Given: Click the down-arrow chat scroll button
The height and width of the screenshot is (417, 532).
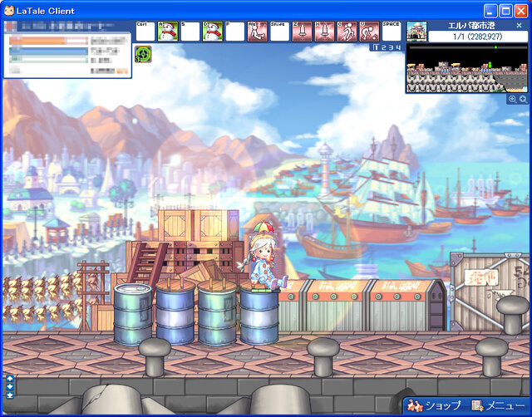Looking at the screenshot, I should click(x=10, y=387).
